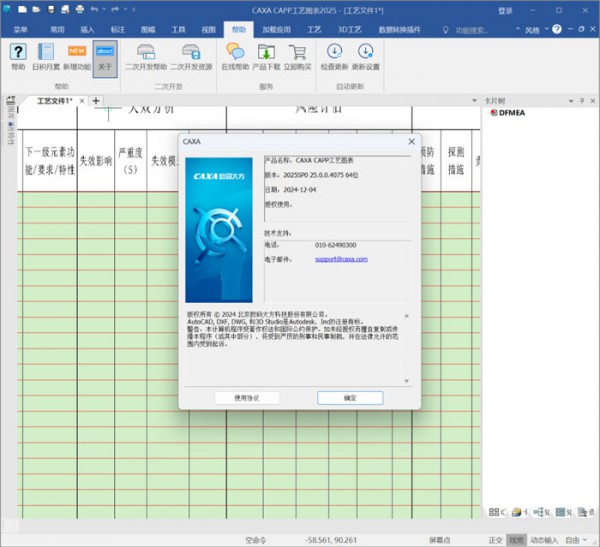Toggle auto-hide pin on 卡片树 panel
Viewport: 600px width, 547px height.
point(582,101)
